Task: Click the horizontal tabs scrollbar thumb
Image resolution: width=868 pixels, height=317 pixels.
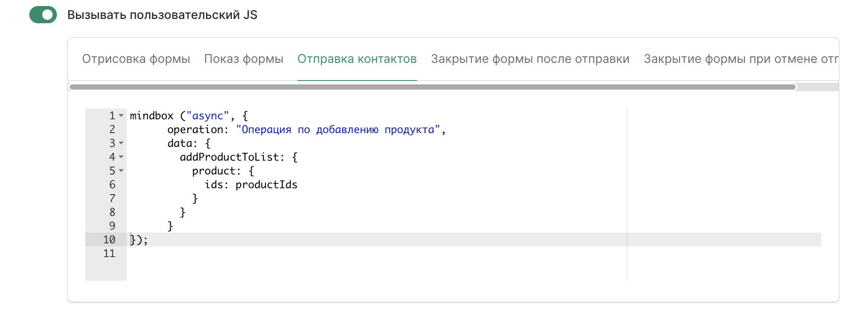Action: pyautogui.click(x=432, y=87)
